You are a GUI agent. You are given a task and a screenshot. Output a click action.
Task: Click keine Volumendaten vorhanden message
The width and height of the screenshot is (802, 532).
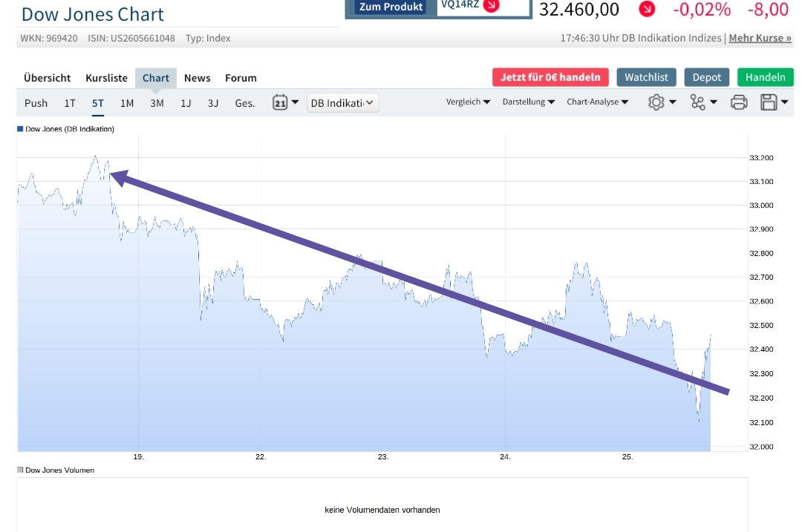coord(382,510)
